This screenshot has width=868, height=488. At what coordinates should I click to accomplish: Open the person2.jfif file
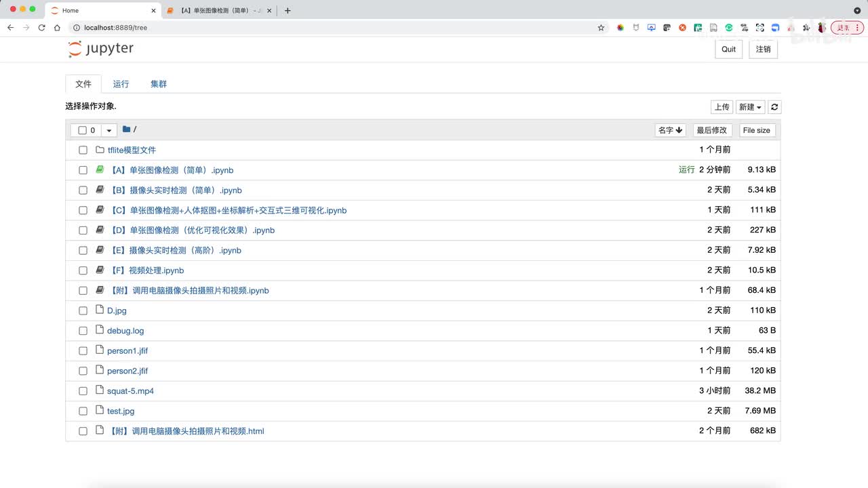tap(127, 371)
